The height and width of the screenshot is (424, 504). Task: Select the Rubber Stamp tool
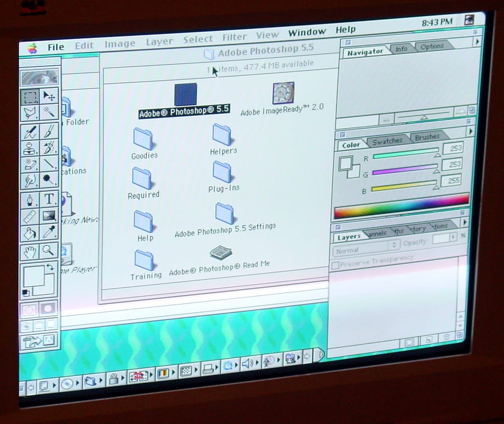pos(30,149)
